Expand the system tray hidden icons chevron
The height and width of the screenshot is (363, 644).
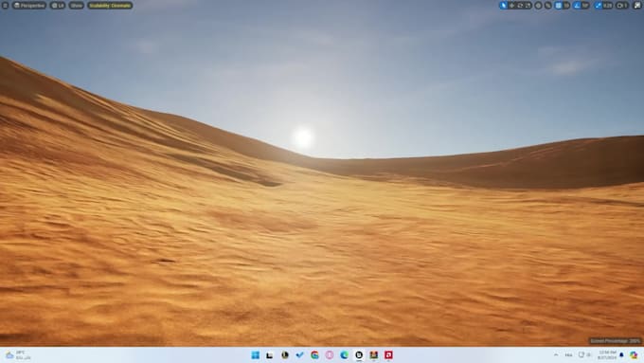[x=556, y=354]
